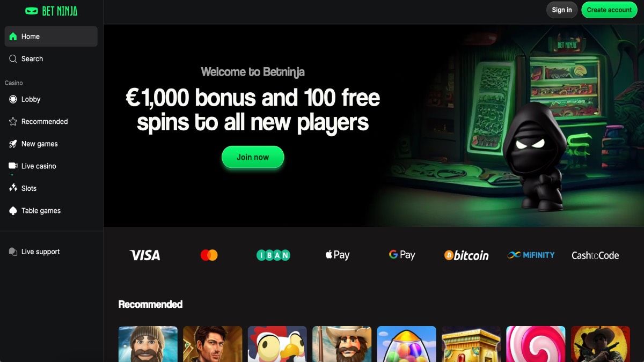Image resolution: width=644 pixels, height=362 pixels.
Task: Click the New games rocket icon
Action: point(13,144)
